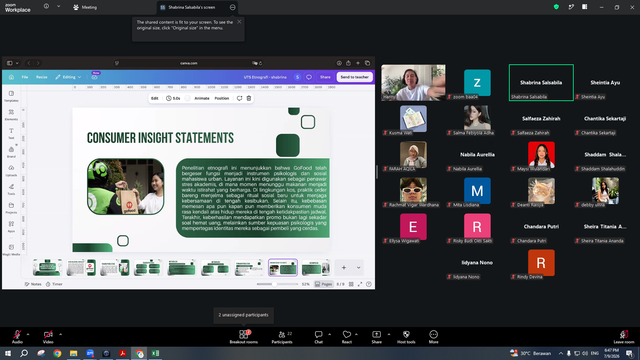Click the zoom slider in Canva
Image resolution: width=640 pixels, height=360 pixels.
tap(277, 284)
